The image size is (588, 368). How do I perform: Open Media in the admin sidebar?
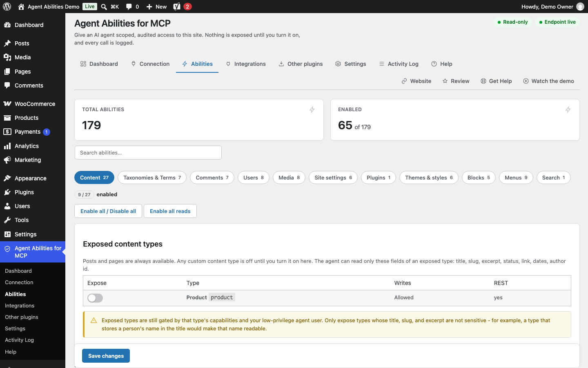tap(33, 57)
